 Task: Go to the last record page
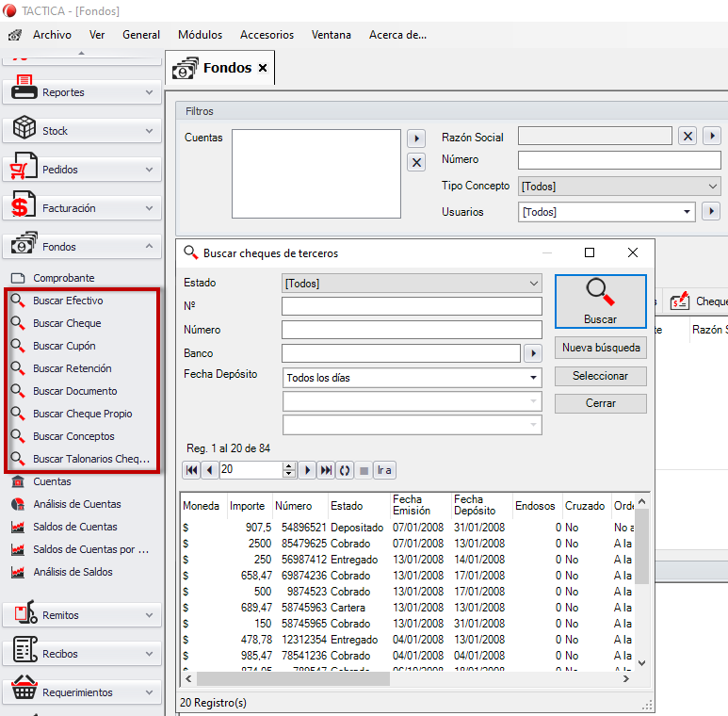(326, 470)
